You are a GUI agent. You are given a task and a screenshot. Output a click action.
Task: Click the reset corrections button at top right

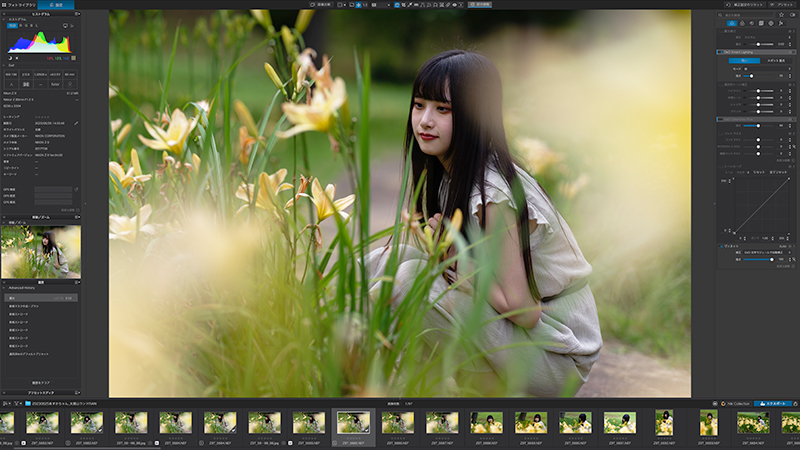[744, 5]
